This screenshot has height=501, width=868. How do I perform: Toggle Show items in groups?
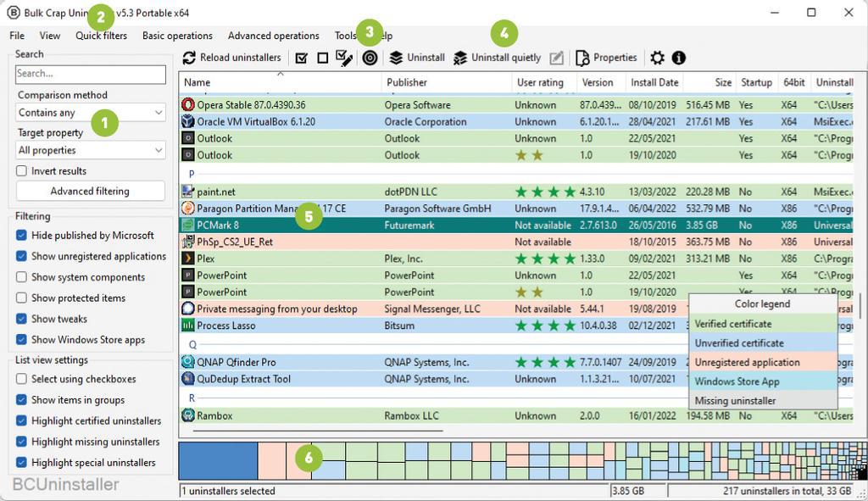(21, 399)
